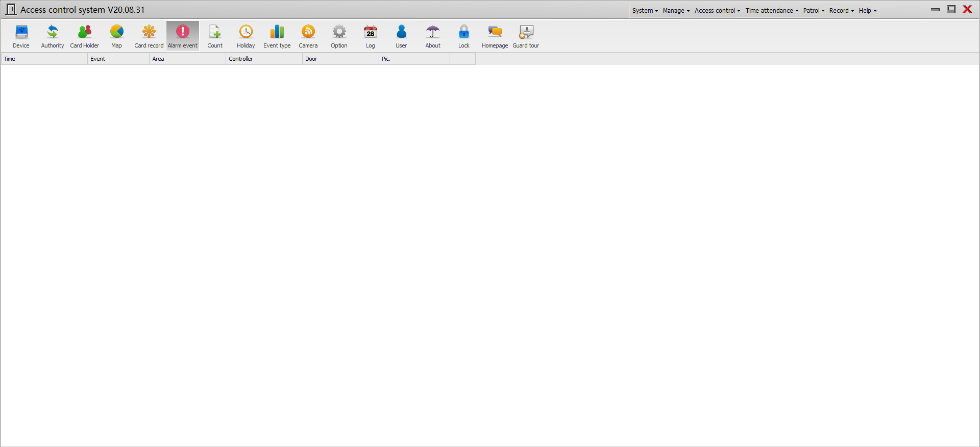This screenshot has height=447, width=980.
Task: Open the Device toolbar icon
Action: pos(21,36)
